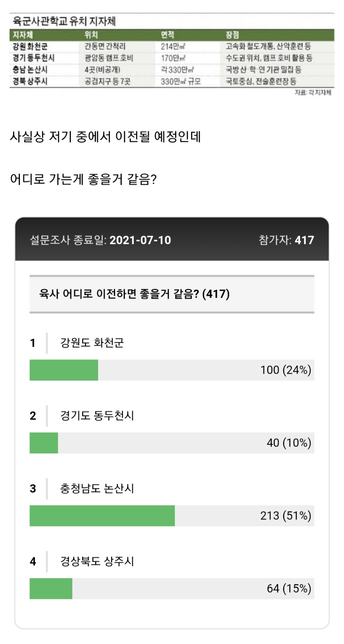Click the 자료: 각 지자체 source caption
The width and height of the screenshot is (344, 644).
click(x=313, y=93)
